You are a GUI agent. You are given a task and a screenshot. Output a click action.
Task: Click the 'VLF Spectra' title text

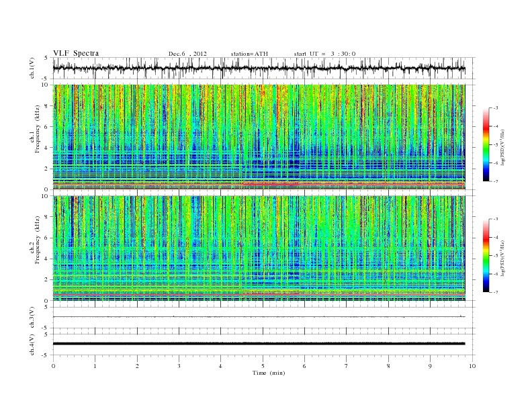pos(76,53)
